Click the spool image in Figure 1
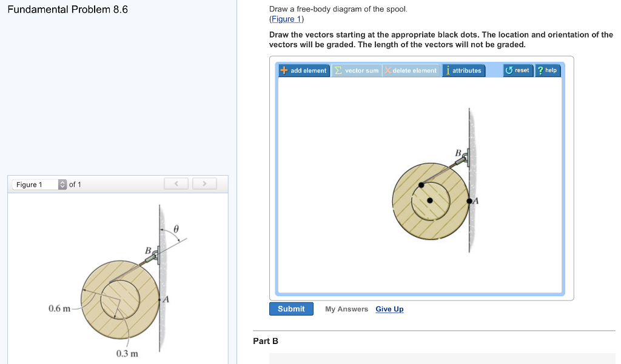 pos(121,300)
